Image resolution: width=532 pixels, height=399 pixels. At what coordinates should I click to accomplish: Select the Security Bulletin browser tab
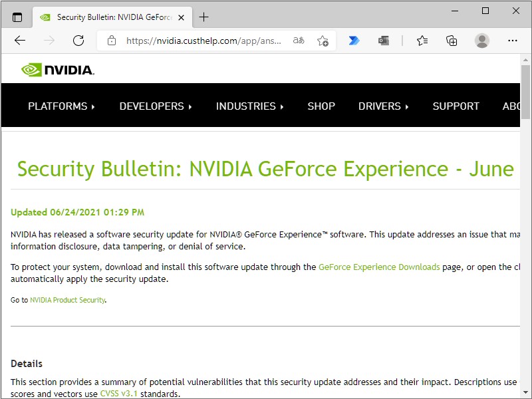tap(110, 17)
